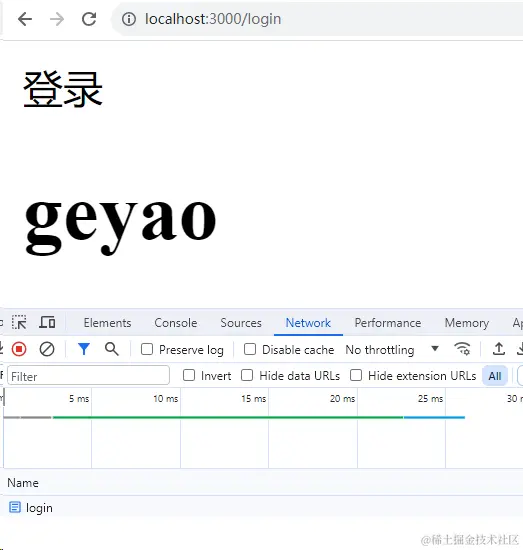Switch to the Console tab
The height and width of the screenshot is (550, 523).
(x=176, y=323)
